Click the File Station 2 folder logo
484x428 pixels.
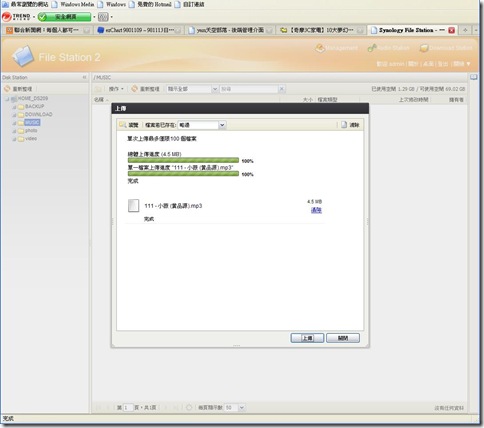(23, 56)
